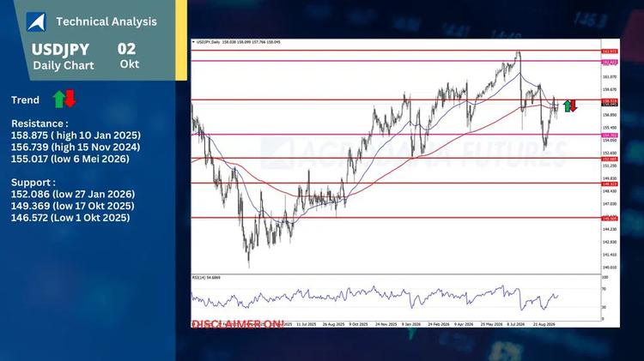This screenshot has width=644, height=361.
Task: Click the "9 Apr 2026" date axis label
Action: pyautogui.click(x=464, y=324)
